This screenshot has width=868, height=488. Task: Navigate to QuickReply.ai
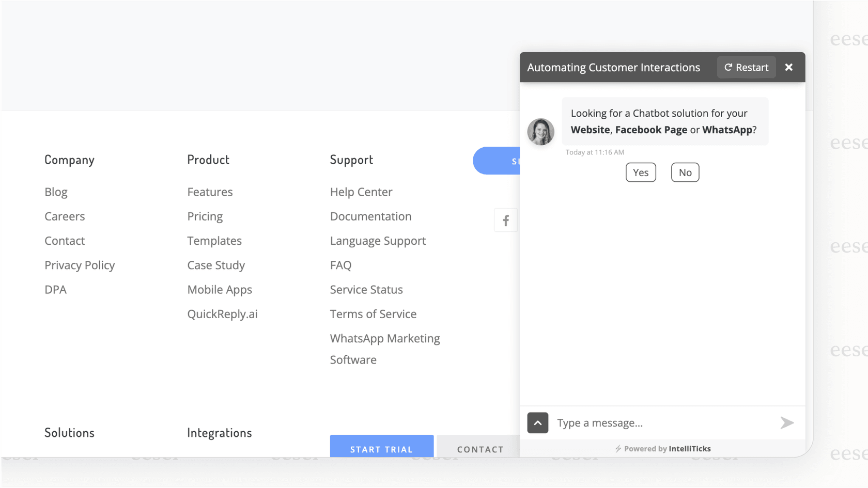222,313
